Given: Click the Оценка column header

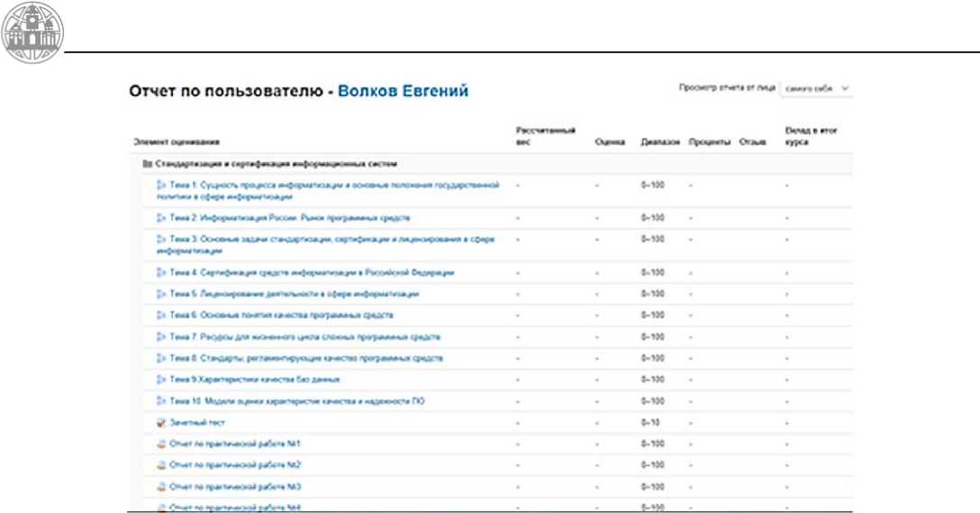Looking at the screenshot, I should point(610,142).
